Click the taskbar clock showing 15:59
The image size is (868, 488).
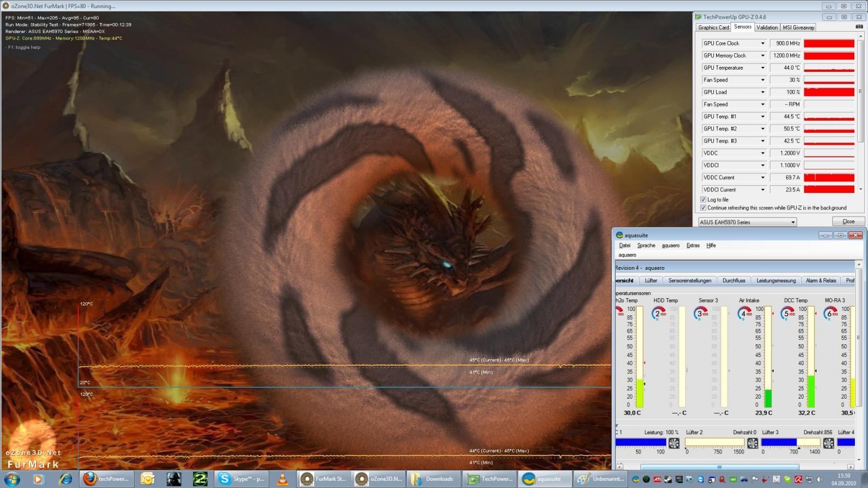point(844,479)
